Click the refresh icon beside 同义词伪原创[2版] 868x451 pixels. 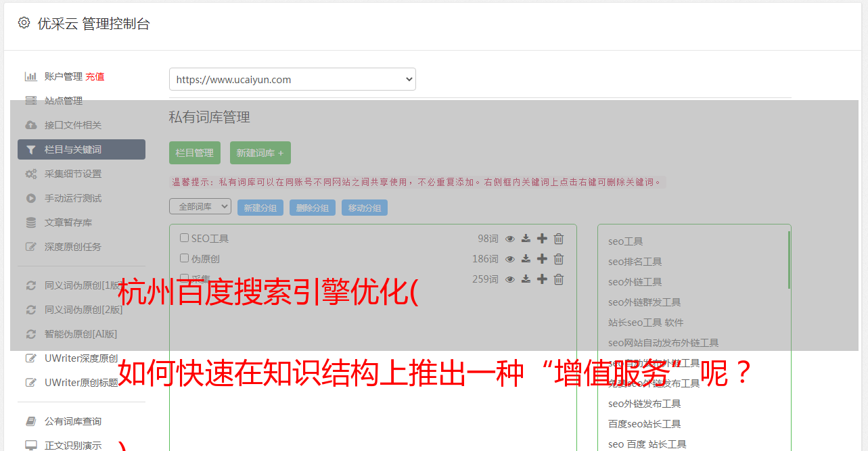[x=30, y=310]
